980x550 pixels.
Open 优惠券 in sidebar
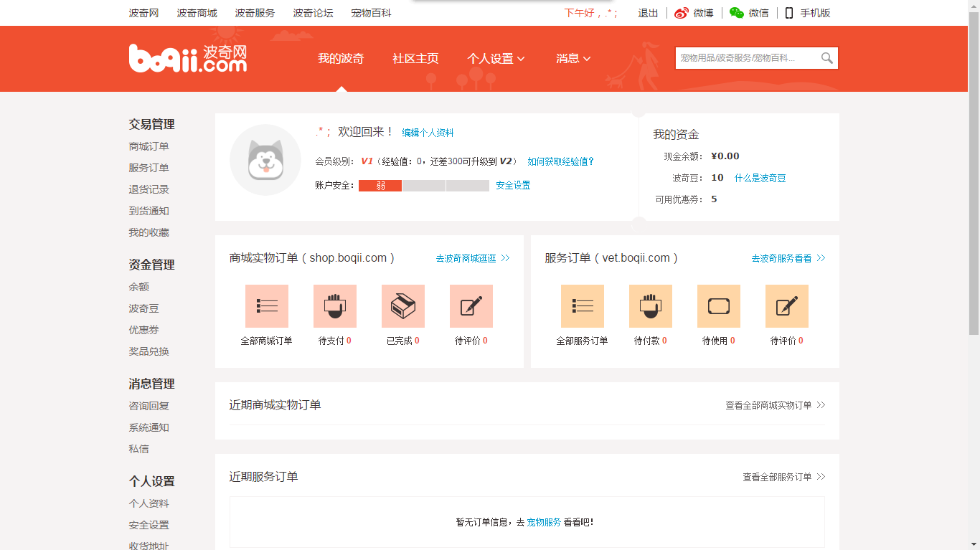(x=144, y=330)
